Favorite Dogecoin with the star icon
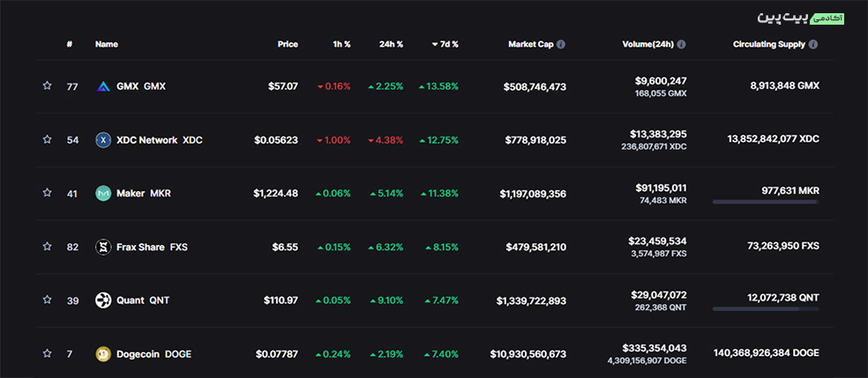The image size is (868, 378). 47,354
